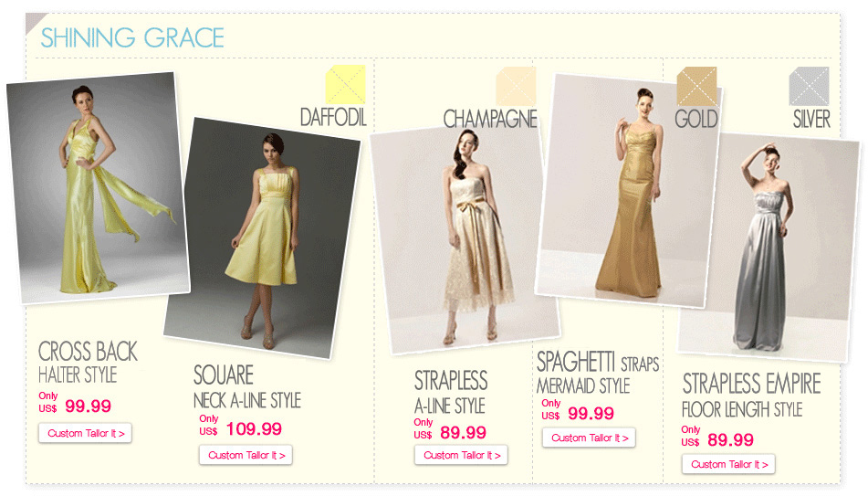Viewport: 868px width, 496px height.
Task: Click the 109.99 price
Action: point(254,429)
